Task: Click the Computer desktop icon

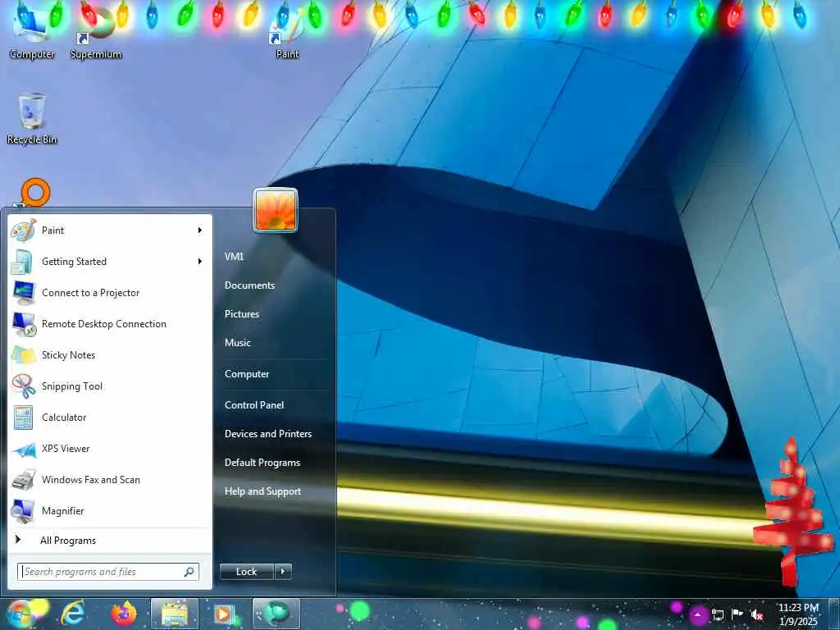Action: (32, 33)
